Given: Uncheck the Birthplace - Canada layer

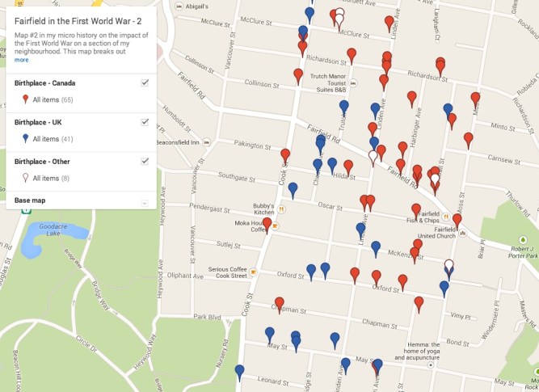Looking at the screenshot, I should coord(145,82).
